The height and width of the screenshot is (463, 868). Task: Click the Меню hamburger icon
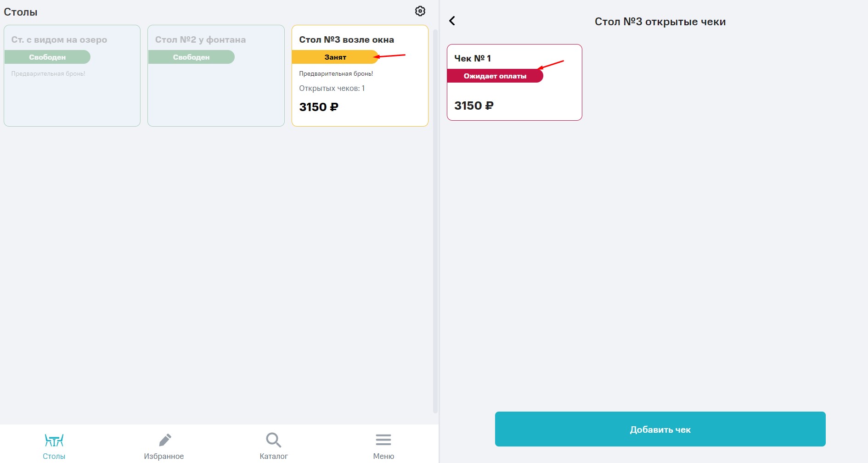(x=383, y=440)
